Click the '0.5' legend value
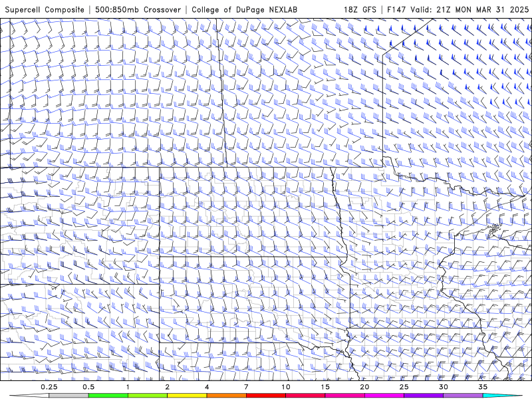532x399 pixels. pyautogui.click(x=88, y=387)
